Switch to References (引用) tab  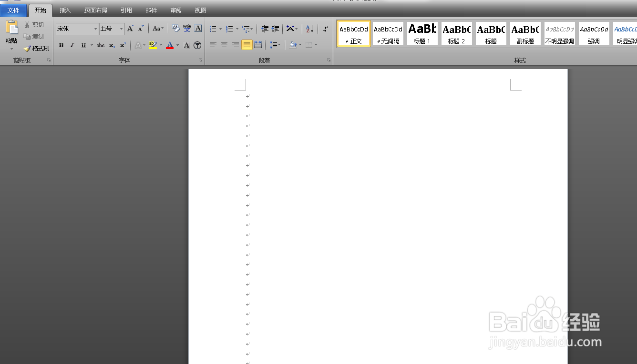126,10
